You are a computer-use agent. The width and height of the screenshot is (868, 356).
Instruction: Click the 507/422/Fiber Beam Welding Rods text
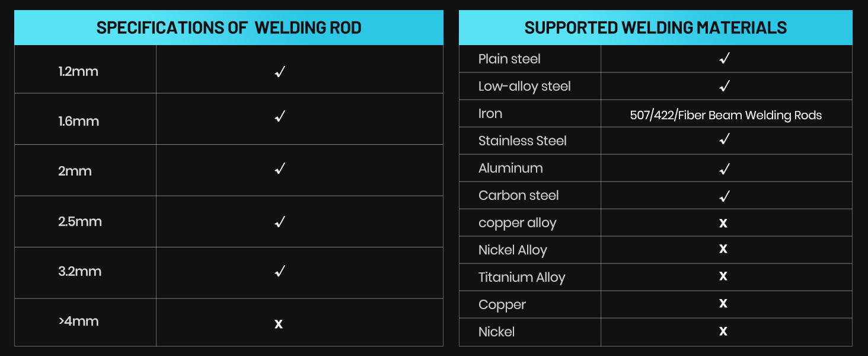click(x=726, y=115)
